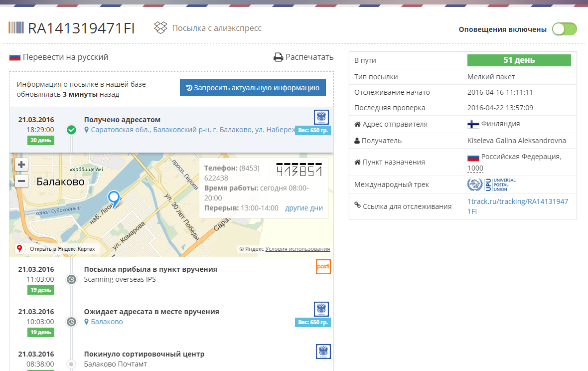Zoom out the map with the minus button
The image size is (588, 371).
coord(21,181)
